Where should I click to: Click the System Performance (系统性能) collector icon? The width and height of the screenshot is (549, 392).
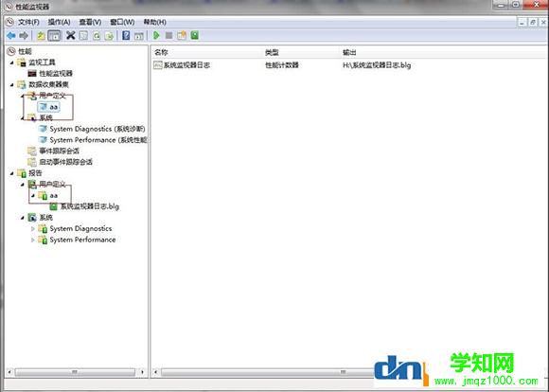pos(43,140)
